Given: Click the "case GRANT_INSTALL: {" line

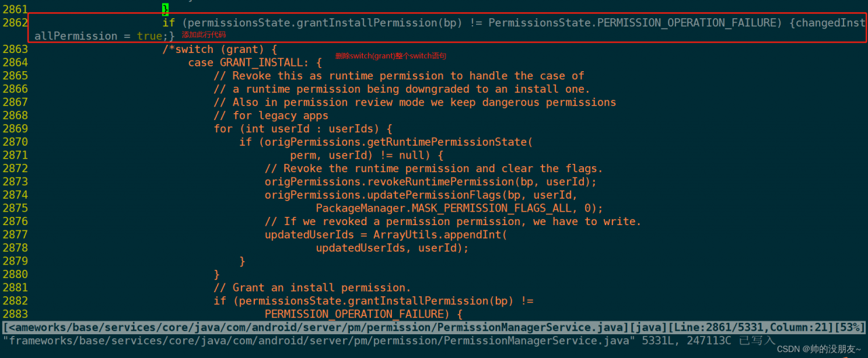Looking at the screenshot, I should point(254,62).
